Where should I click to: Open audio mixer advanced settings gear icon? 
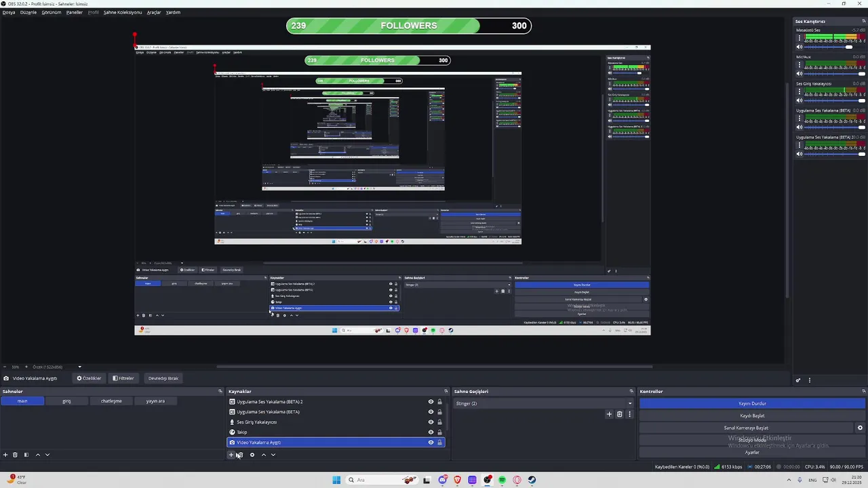coord(798,380)
